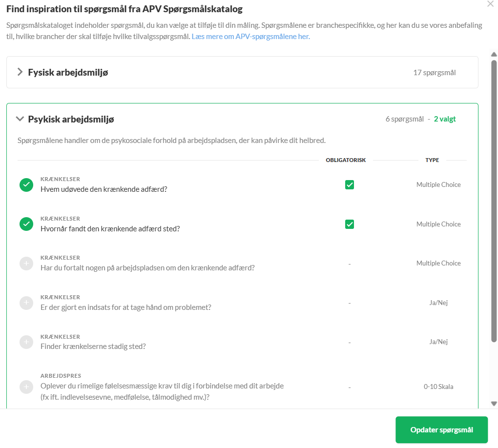Click the Psykisk arbejdsmiljø heading
The height and width of the screenshot is (448, 498).
point(71,120)
